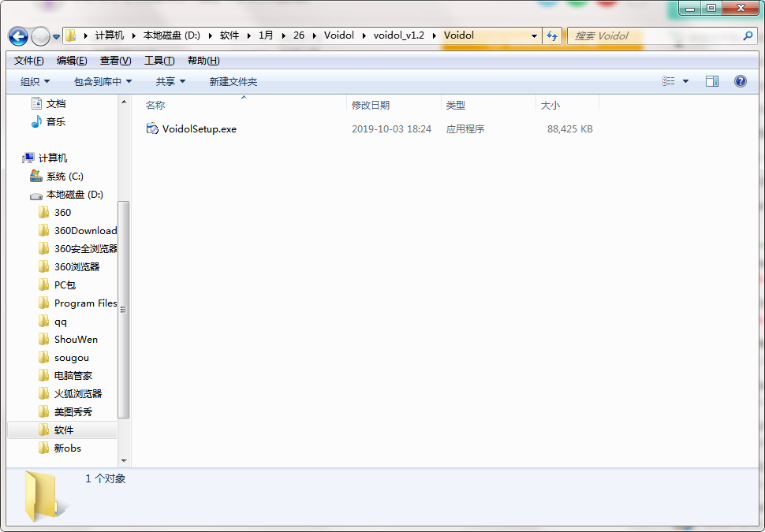Click the 电脑管家 folder icon
765x532 pixels.
(44, 375)
